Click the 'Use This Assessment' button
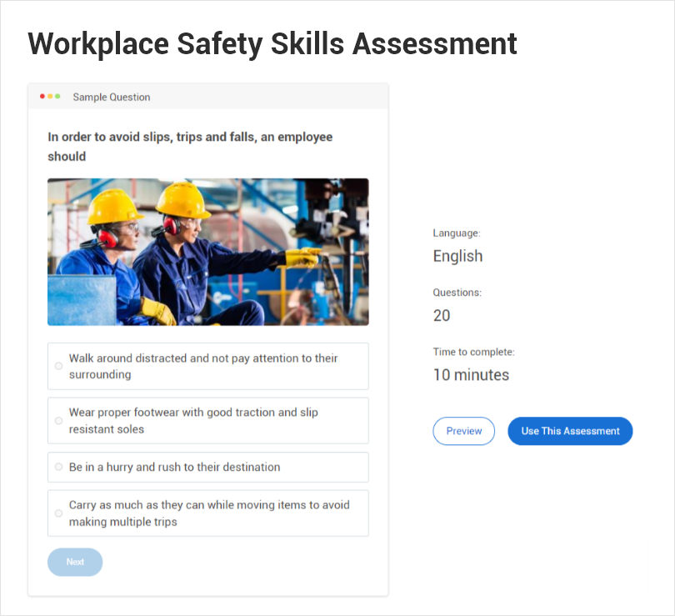Screen dimensions: 675x616 [570, 431]
